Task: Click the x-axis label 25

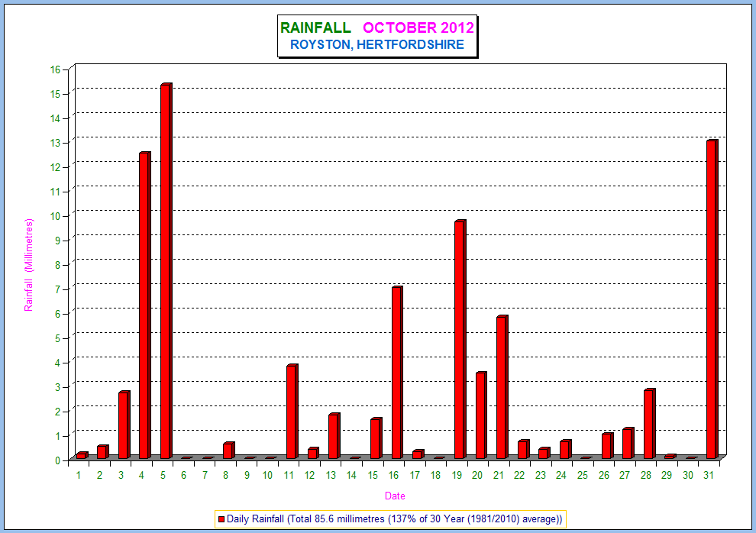Action: point(583,476)
